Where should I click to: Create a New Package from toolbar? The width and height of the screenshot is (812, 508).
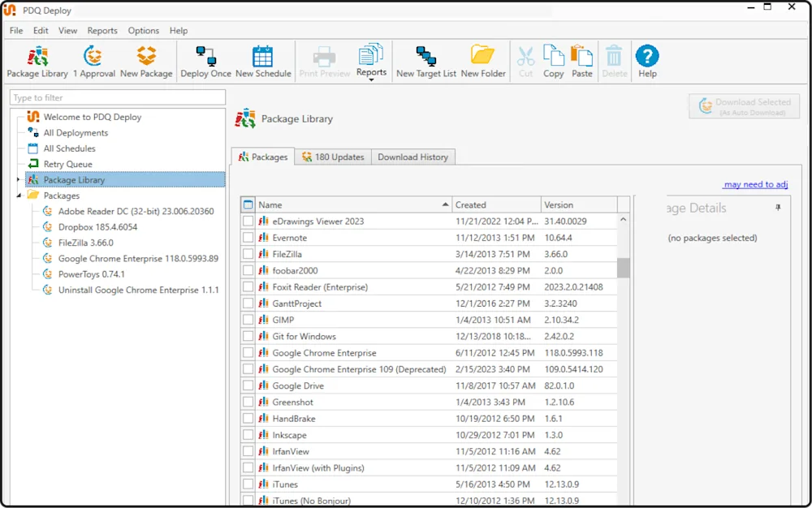(146, 62)
